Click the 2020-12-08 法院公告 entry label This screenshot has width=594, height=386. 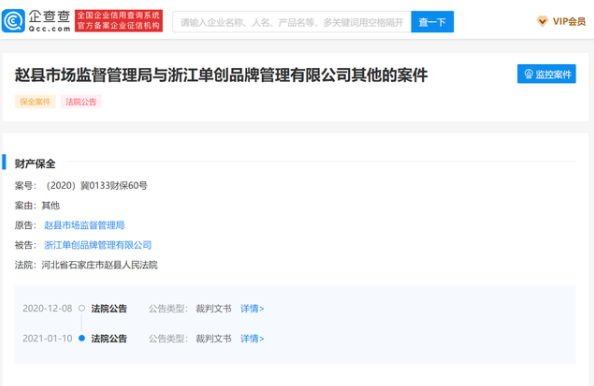point(109,309)
